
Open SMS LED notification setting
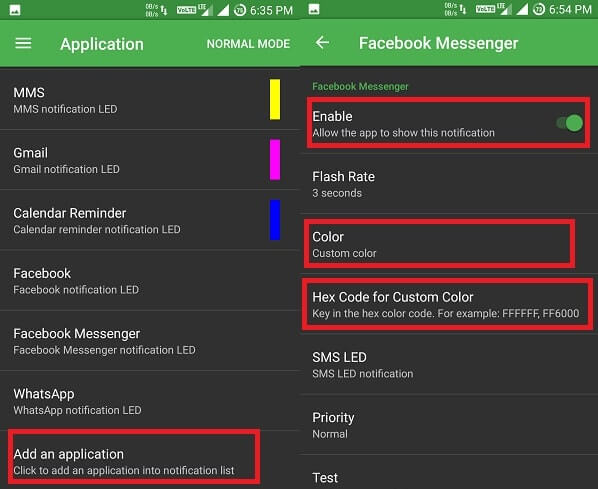click(x=449, y=365)
